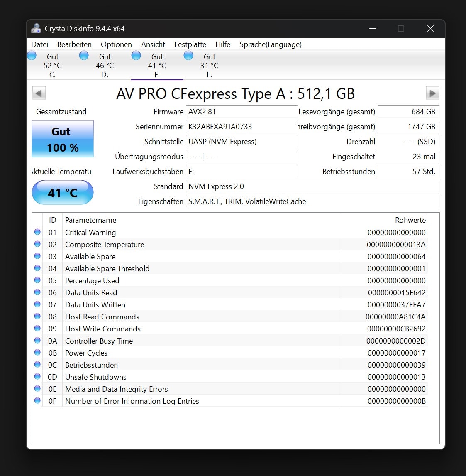This screenshot has width=466, height=476.
Task: Click status orb for Host Write Commands row
Action: [x=37, y=328]
